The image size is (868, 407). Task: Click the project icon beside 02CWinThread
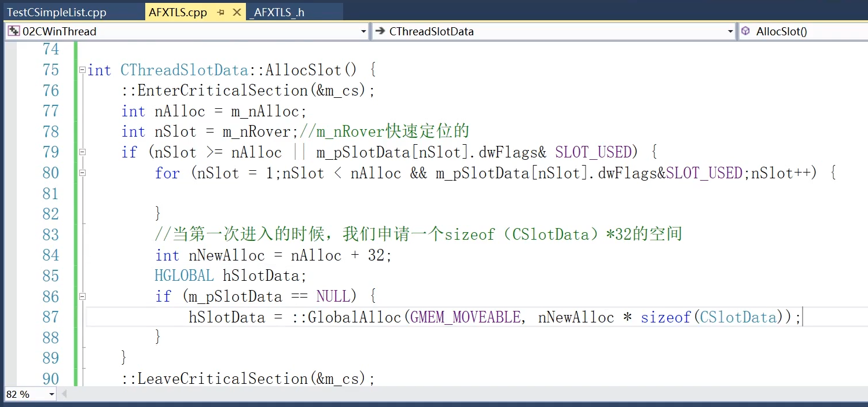(x=14, y=31)
